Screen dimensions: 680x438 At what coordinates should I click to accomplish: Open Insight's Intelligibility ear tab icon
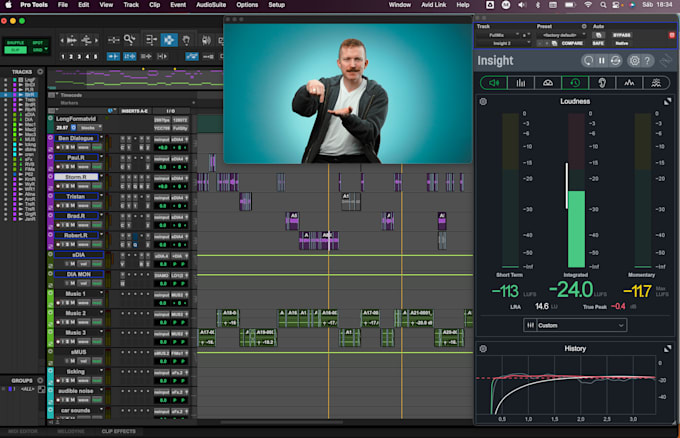click(x=602, y=82)
